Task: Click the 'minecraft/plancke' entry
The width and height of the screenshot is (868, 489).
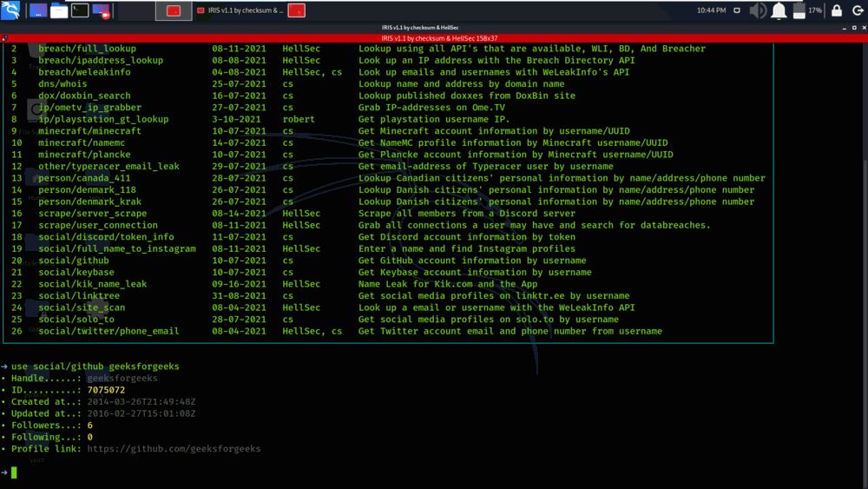Action: [84, 155]
